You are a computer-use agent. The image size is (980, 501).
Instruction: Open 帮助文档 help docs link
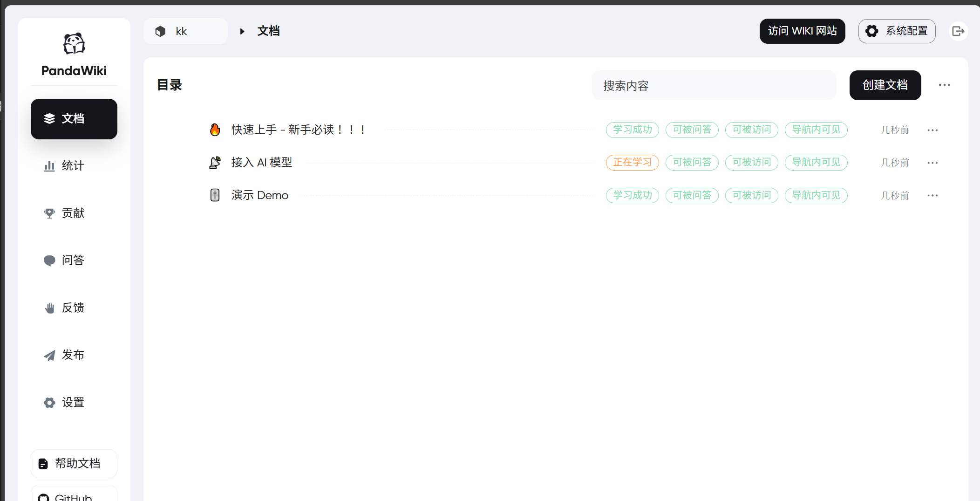tap(74, 464)
